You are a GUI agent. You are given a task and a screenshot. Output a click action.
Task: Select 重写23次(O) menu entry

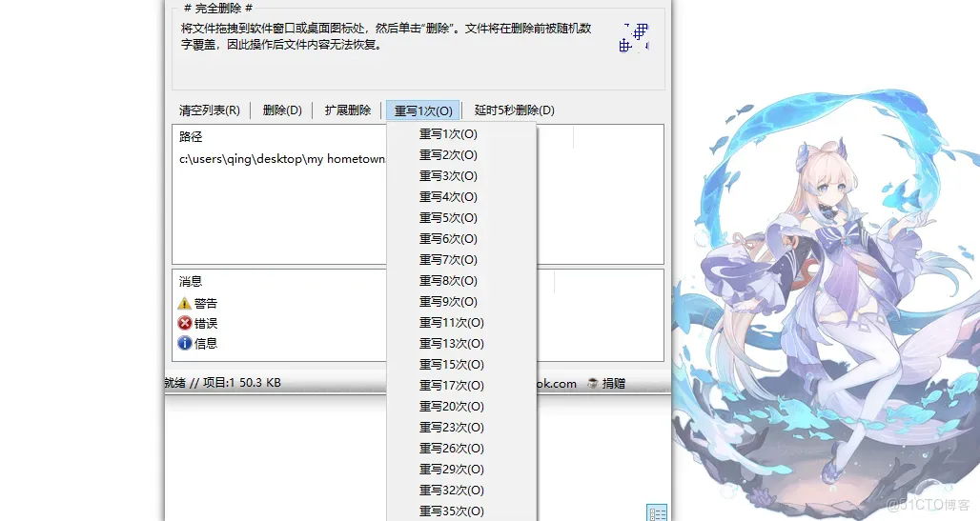pyautogui.click(x=451, y=428)
